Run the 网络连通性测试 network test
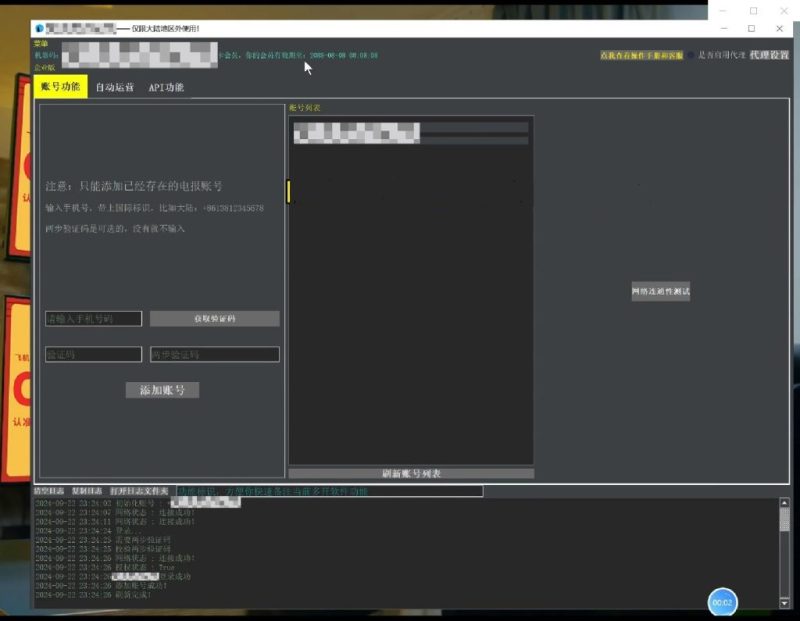This screenshot has width=800, height=621. 661,290
